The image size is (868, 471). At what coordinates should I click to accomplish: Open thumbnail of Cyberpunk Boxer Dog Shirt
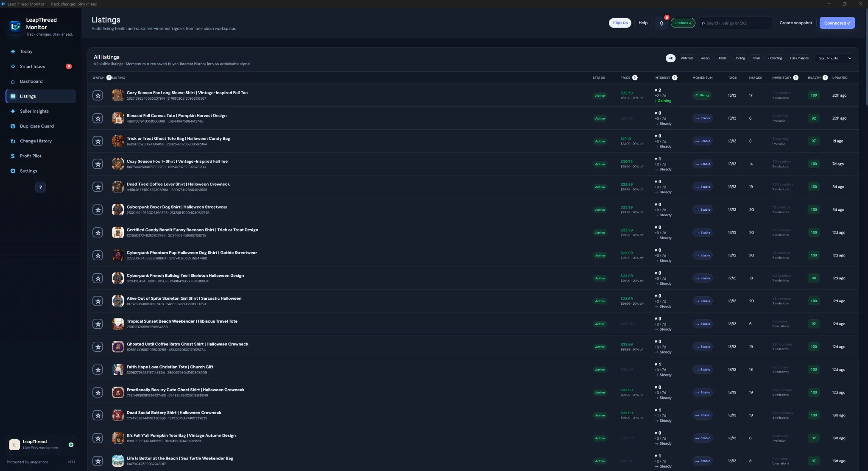click(118, 209)
